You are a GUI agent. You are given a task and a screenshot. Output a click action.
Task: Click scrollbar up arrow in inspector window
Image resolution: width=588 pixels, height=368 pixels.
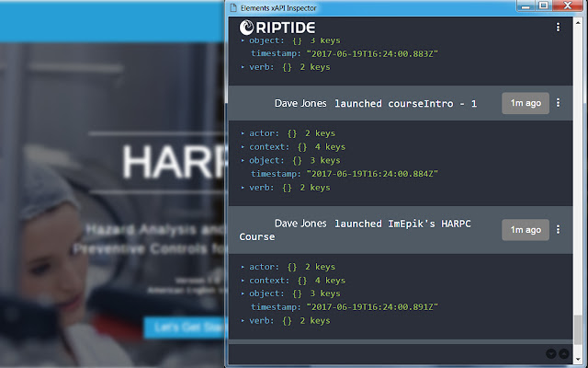tap(578, 22)
